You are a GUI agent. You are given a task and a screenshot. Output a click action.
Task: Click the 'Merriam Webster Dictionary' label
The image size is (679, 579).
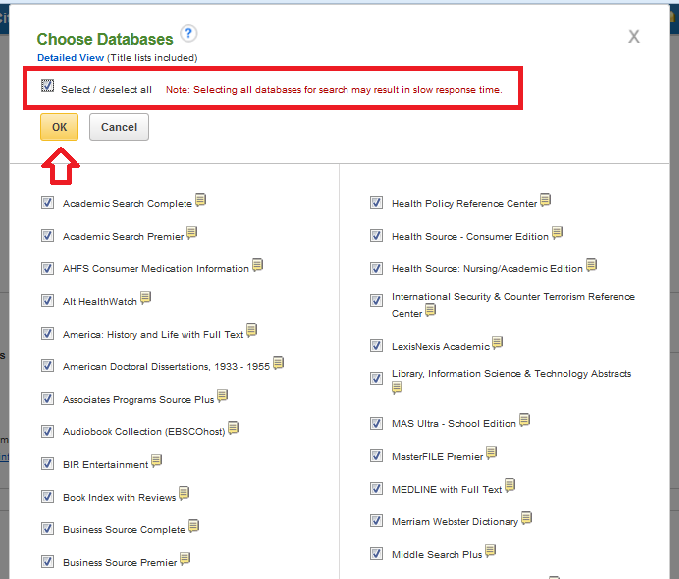pos(455,521)
